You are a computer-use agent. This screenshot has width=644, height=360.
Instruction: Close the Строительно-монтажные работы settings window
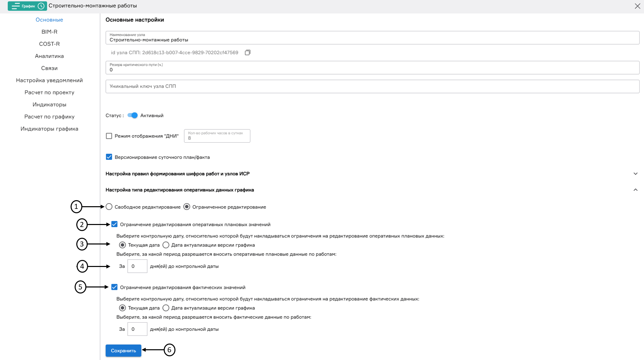point(637,6)
